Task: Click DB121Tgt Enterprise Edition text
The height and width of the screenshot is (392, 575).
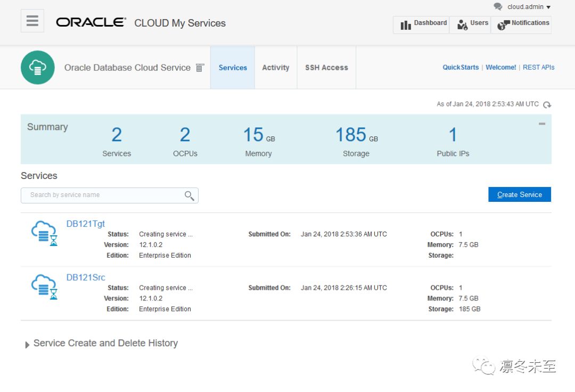Action: click(165, 255)
